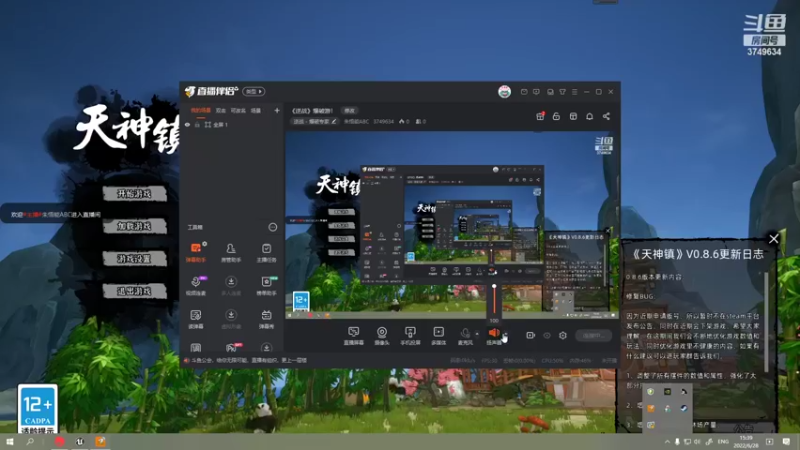Open the mail icon in title bar

[524, 92]
